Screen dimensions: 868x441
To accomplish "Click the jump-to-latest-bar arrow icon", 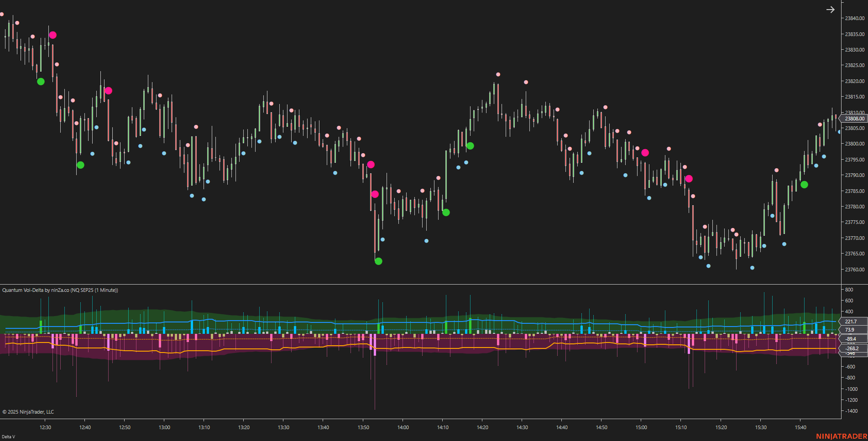I will 831,9.
